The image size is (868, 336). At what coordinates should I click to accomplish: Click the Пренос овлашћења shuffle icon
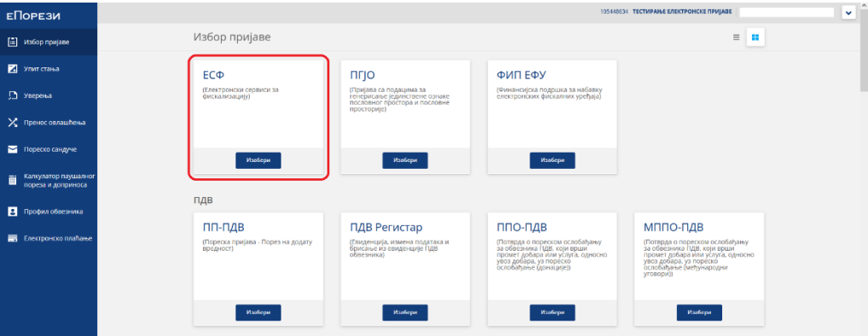point(12,123)
